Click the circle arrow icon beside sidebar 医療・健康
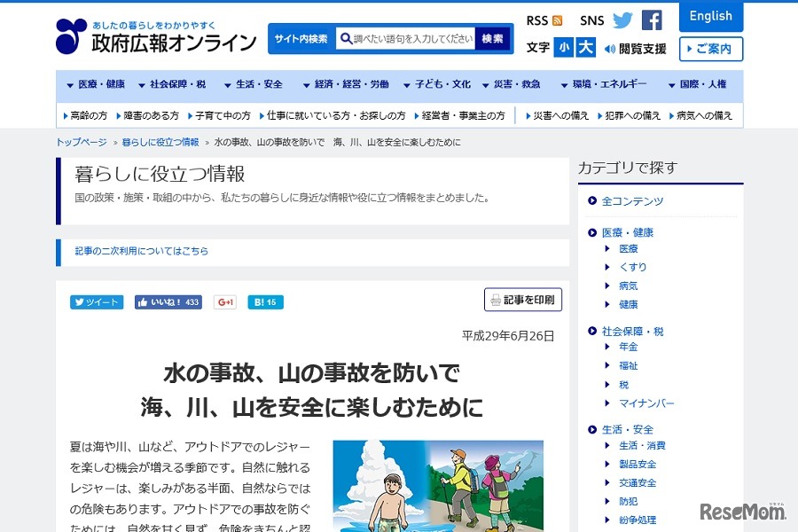This screenshot has width=798, height=532. click(592, 232)
